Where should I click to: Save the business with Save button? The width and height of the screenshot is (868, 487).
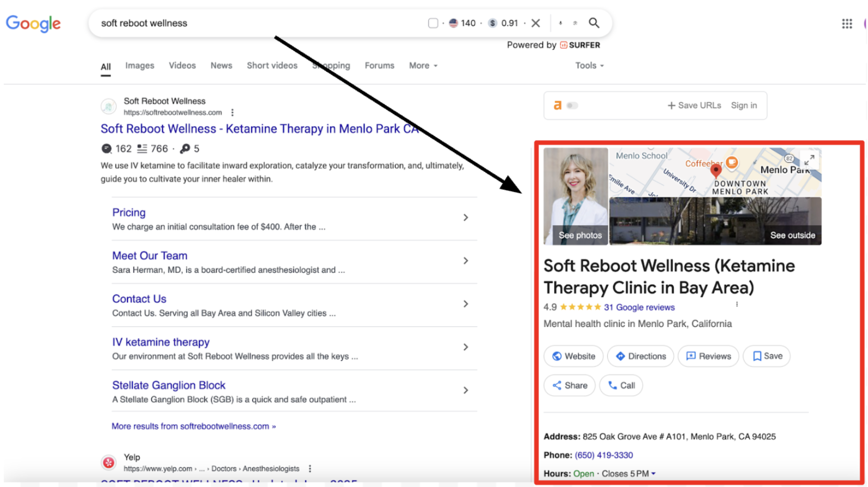767,356
